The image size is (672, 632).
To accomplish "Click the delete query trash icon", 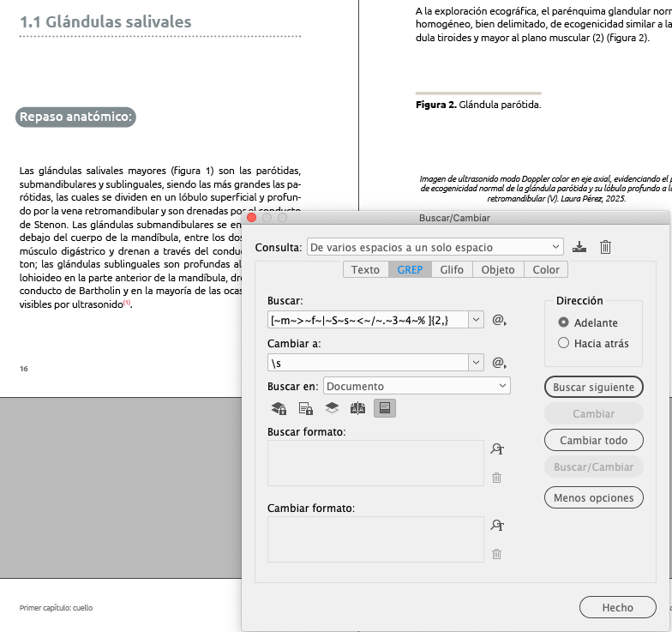I will click(x=605, y=247).
